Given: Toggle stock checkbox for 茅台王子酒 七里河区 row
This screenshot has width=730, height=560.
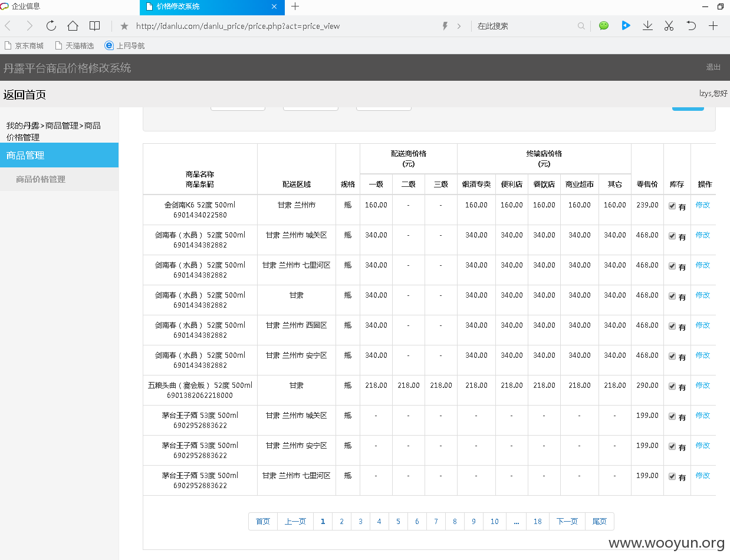Looking at the screenshot, I should 672,476.
